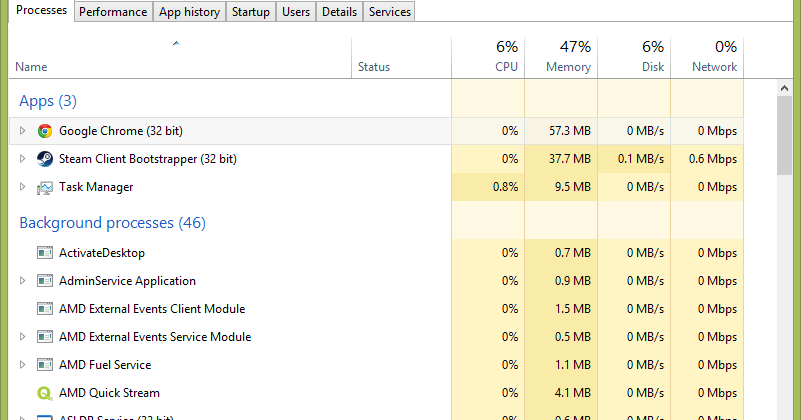The height and width of the screenshot is (420, 801).
Task: Open the Startup tab
Action: point(251,12)
